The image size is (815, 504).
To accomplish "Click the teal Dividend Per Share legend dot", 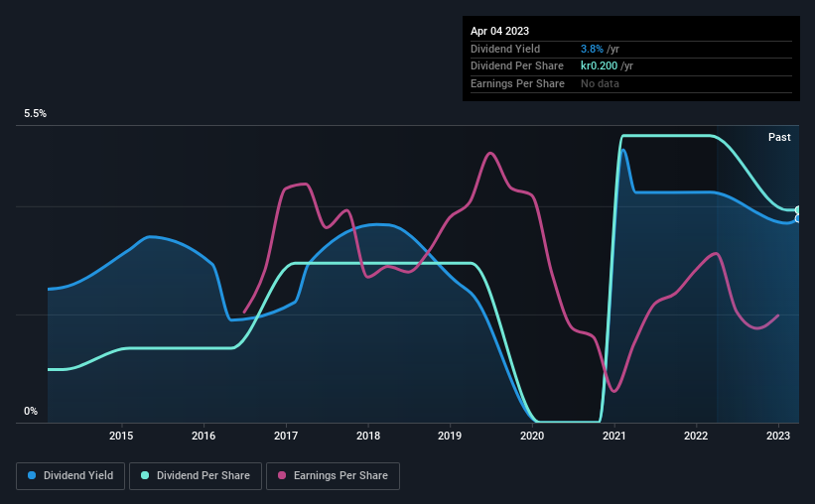I will (145, 475).
